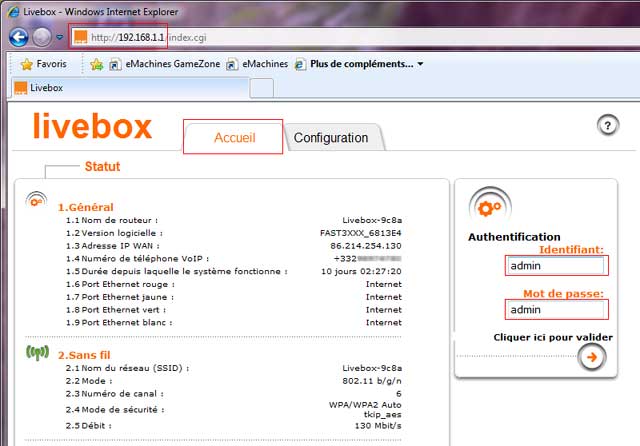Click 'Cliquer ici pour valider' text

(553, 337)
